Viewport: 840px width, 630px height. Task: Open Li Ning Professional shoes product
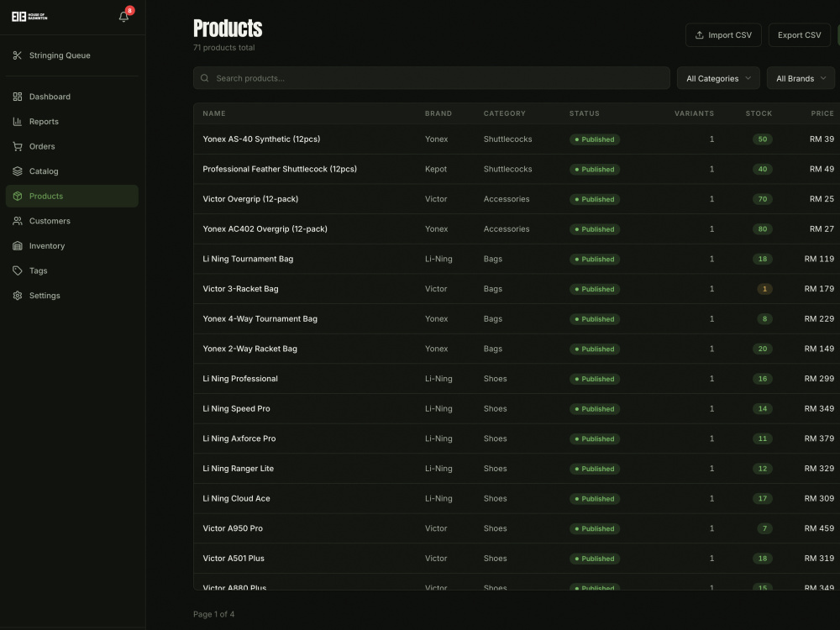click(240, 379)
